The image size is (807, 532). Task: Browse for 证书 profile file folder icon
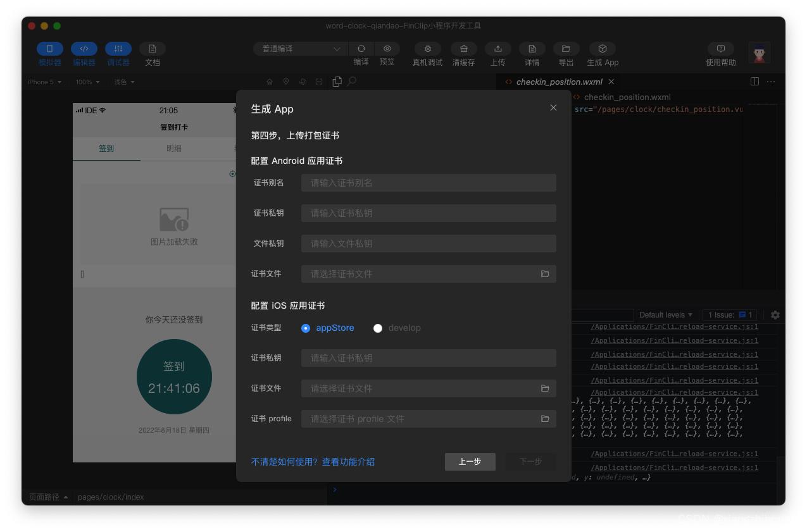pyautogui.click(x=545, y=419)
